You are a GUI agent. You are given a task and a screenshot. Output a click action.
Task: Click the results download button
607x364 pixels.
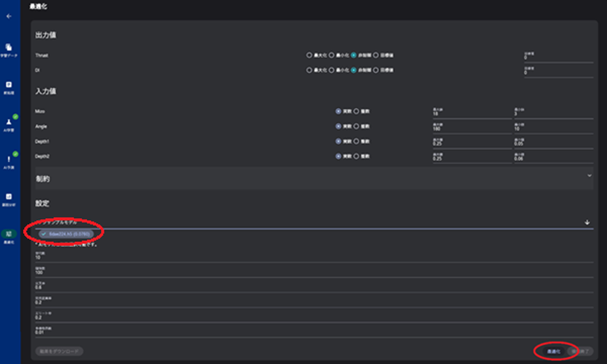point(59,351)
